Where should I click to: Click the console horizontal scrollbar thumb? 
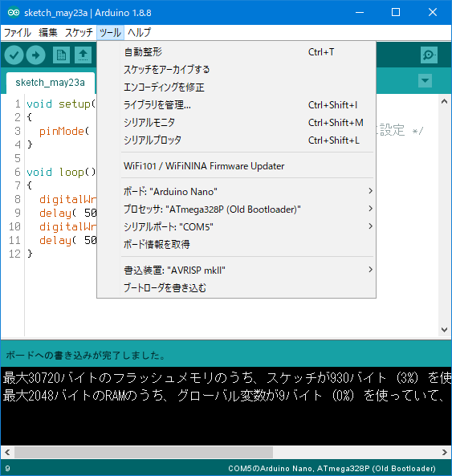tap(144, 453)
